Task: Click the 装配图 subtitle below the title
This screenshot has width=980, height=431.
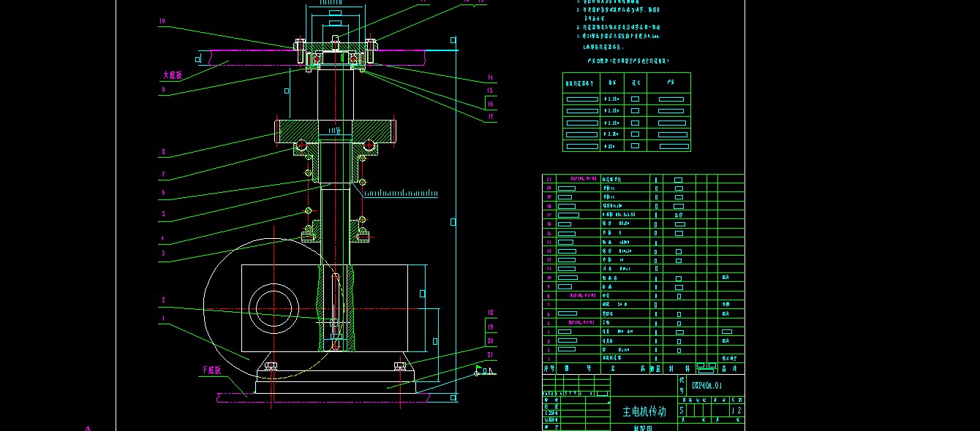Action: pyautogui.click(x=644, y=428)
